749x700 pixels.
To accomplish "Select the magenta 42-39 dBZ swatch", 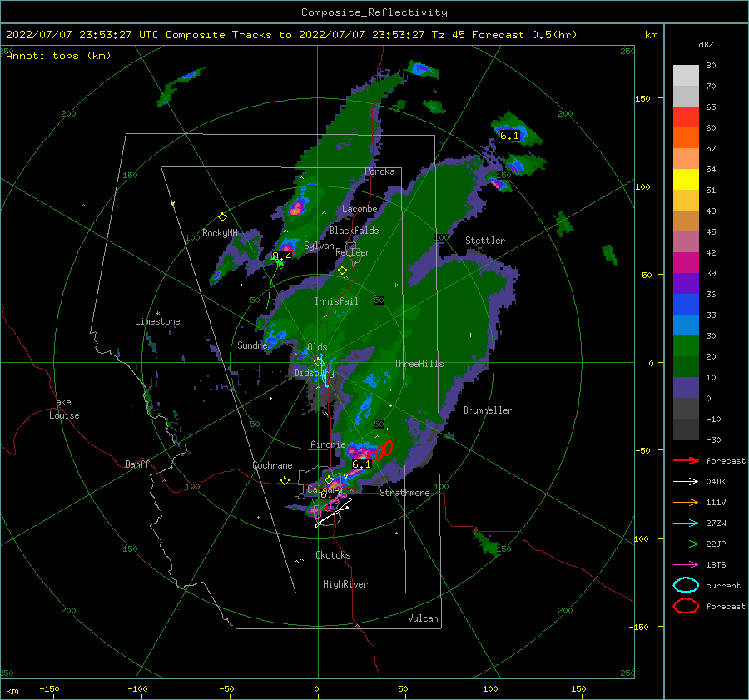I will [x=686, y=263].
